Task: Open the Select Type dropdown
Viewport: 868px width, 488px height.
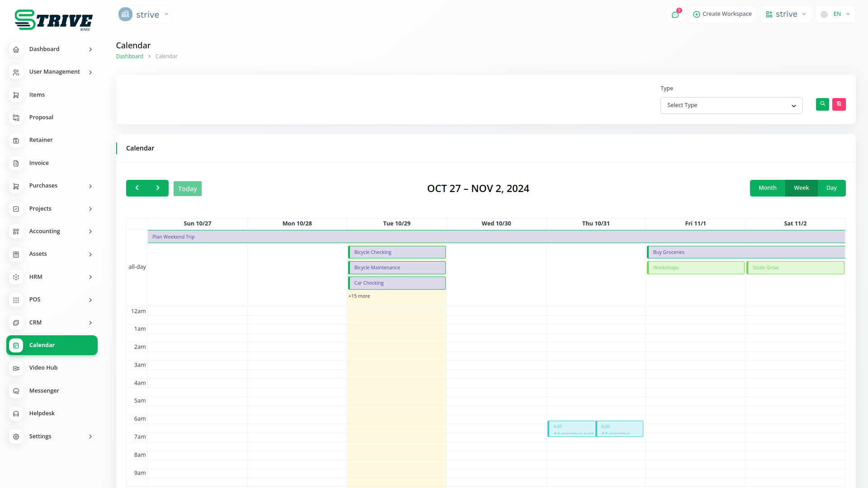Action: pos(731,105)
